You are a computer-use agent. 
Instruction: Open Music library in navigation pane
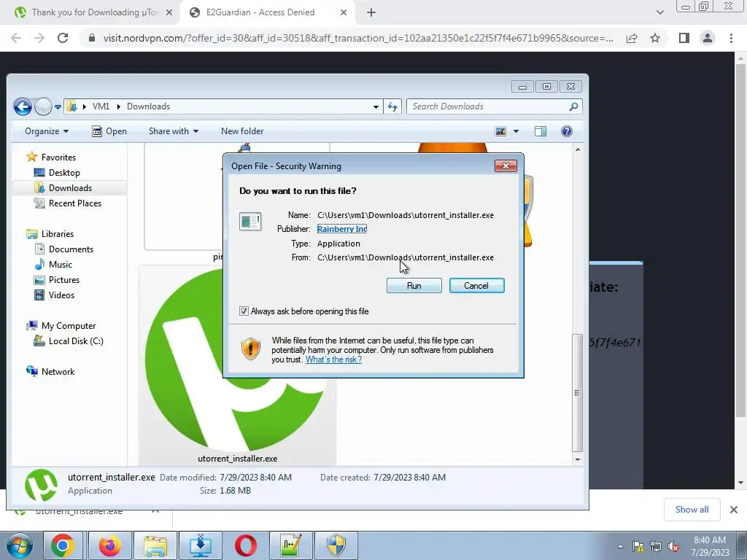click(x=60, y=264)
